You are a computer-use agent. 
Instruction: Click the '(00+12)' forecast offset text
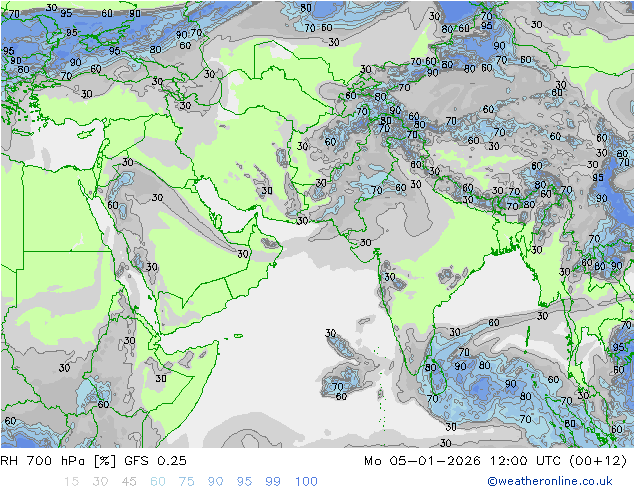pos(598,461)
